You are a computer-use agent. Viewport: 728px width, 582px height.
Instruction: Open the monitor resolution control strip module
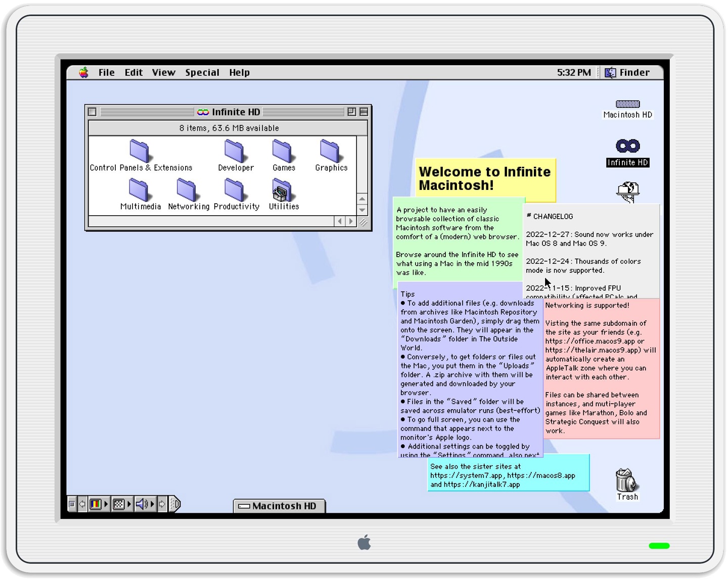tap(122, 504)
